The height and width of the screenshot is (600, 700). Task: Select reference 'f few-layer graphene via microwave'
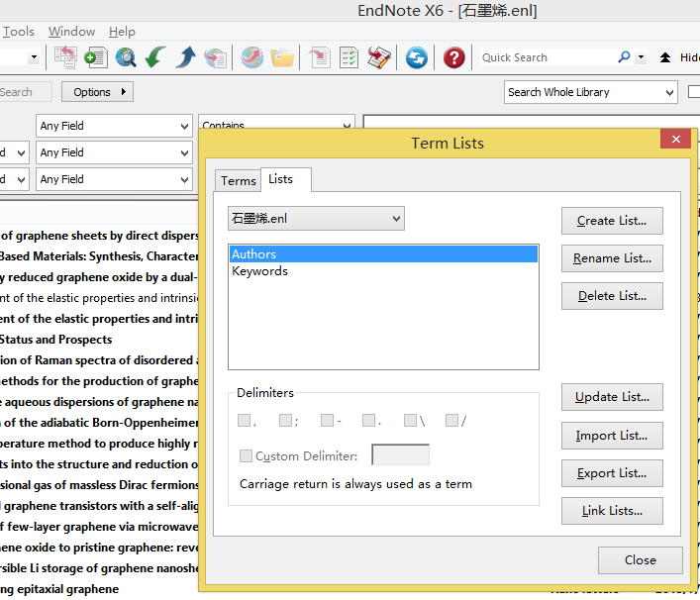tap(99, 527)
